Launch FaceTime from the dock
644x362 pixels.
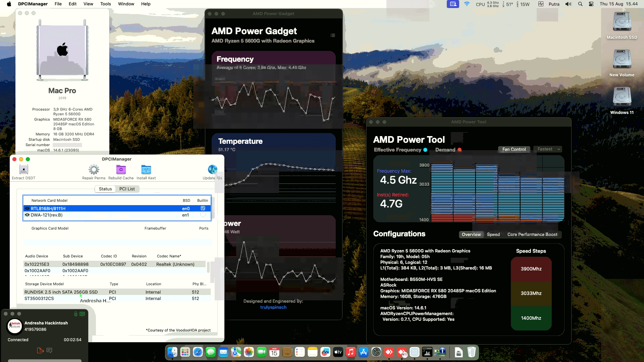click(x=262, y=352)
